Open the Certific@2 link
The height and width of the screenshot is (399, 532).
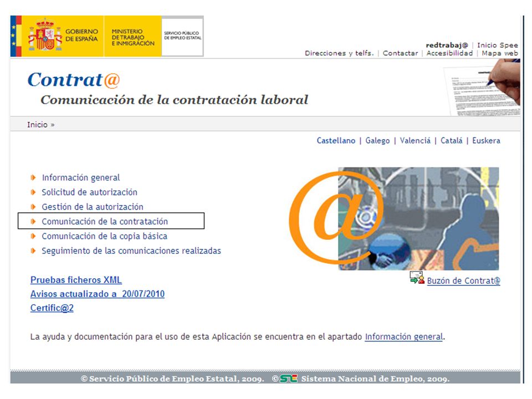click(52, 308)
